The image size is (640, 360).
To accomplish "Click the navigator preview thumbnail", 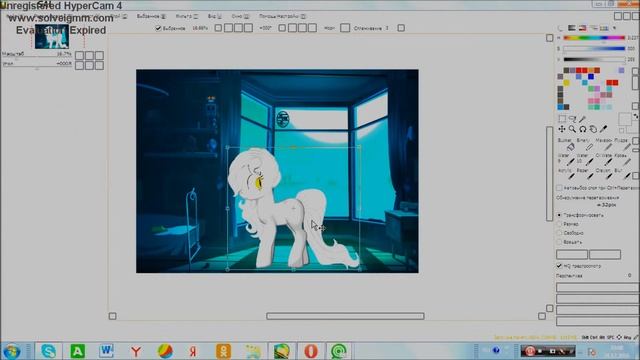I will coord(51,36).
